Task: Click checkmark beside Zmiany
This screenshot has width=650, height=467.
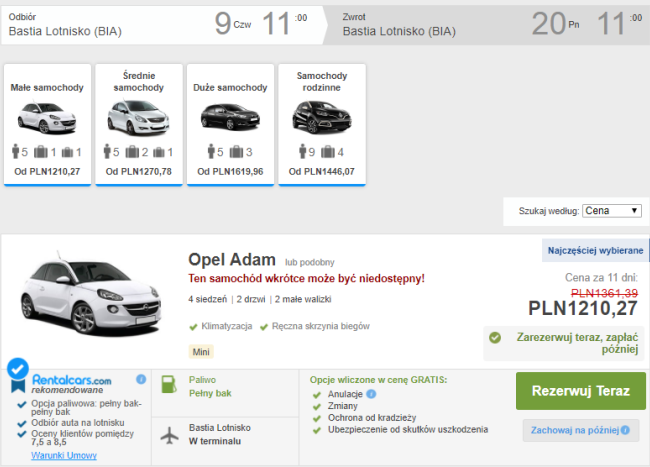Action: (x=317, y=407)
